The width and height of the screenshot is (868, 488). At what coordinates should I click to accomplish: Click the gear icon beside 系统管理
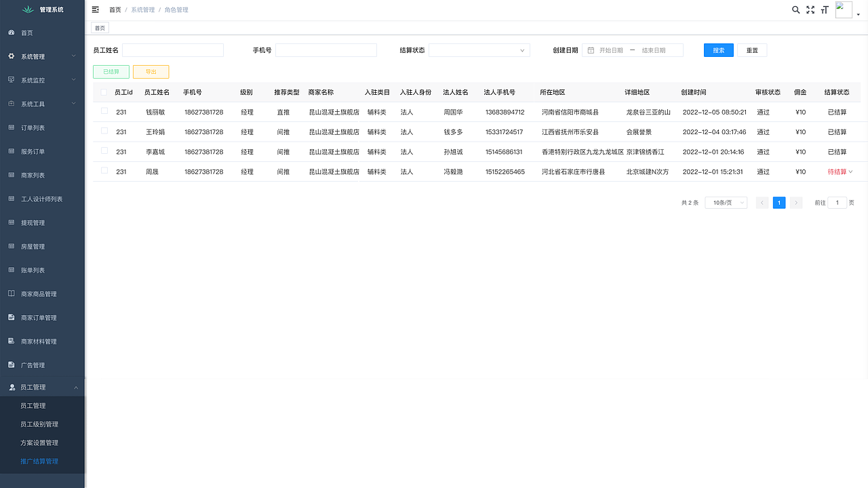(11, 56)
